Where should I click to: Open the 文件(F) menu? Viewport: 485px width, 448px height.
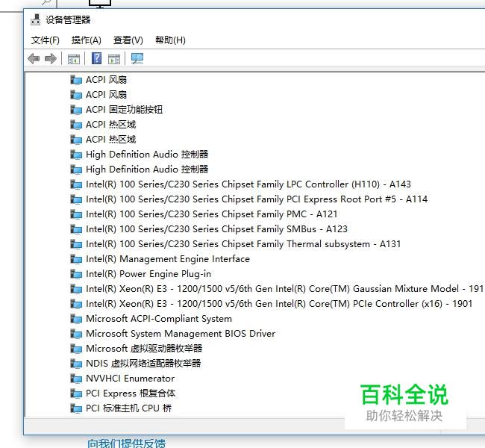point(46,40)
